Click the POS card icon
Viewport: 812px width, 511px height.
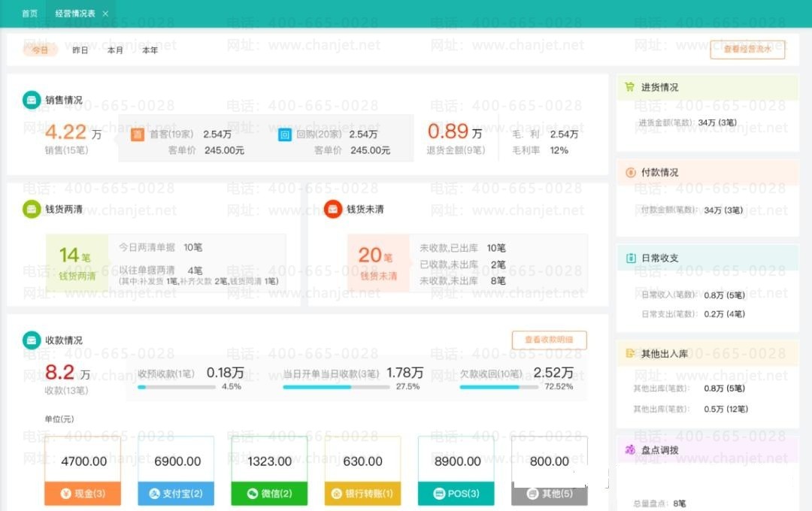click(x=439, y=494)
